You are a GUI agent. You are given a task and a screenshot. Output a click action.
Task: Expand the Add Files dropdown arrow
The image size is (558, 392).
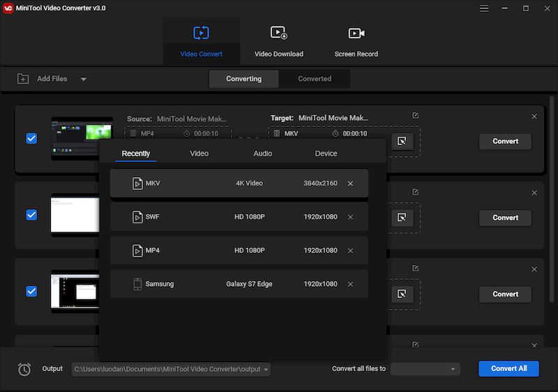(x=83, y=79)
